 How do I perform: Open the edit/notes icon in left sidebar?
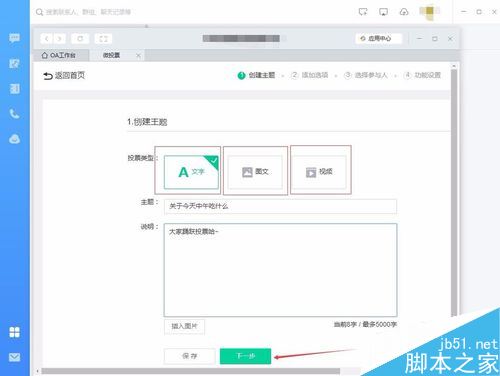point(14,63)
